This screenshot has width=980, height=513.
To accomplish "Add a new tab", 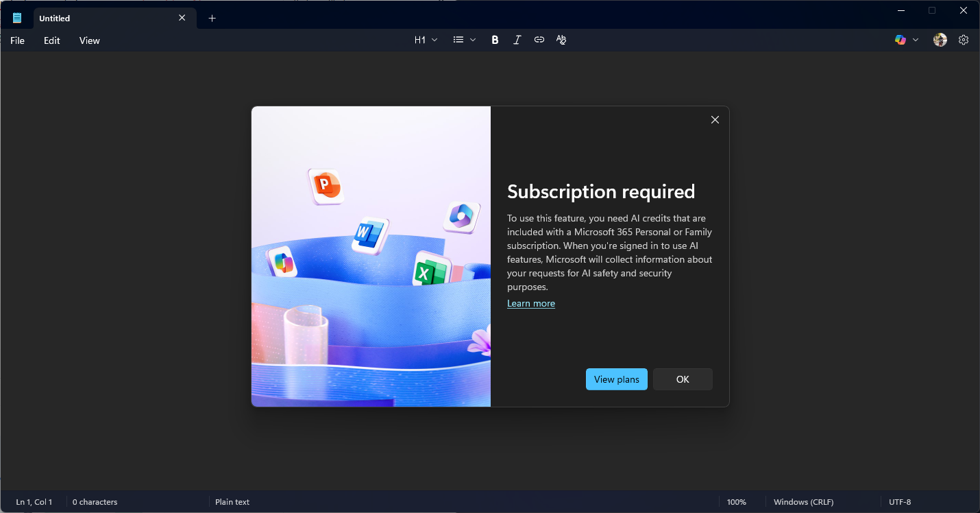I will click(x=212, y=19).
